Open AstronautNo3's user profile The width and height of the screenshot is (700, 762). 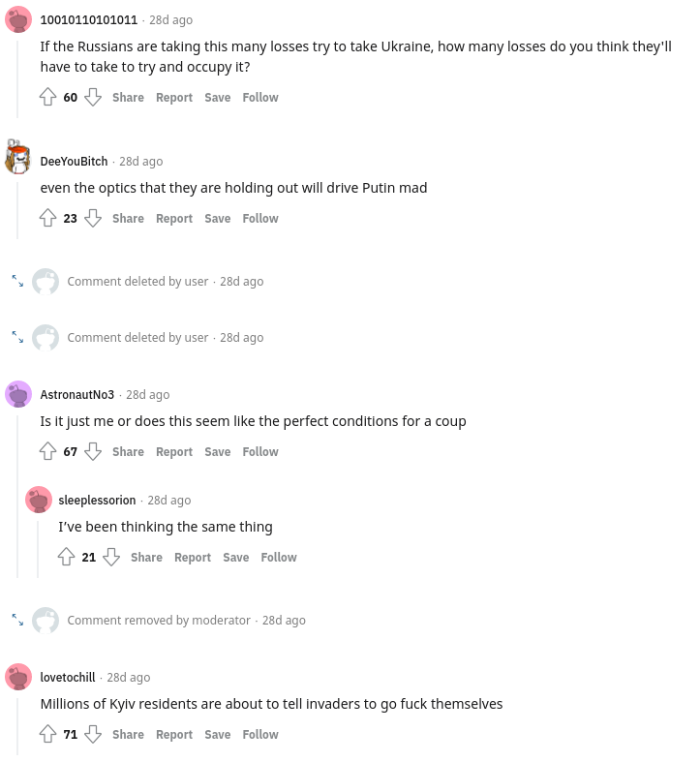pos(77,394)
